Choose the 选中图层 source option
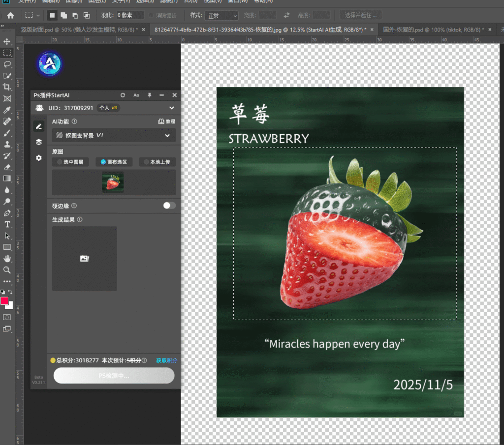Image resolution: width=504 pixels, height=445 pixels. tap(71, 162)
